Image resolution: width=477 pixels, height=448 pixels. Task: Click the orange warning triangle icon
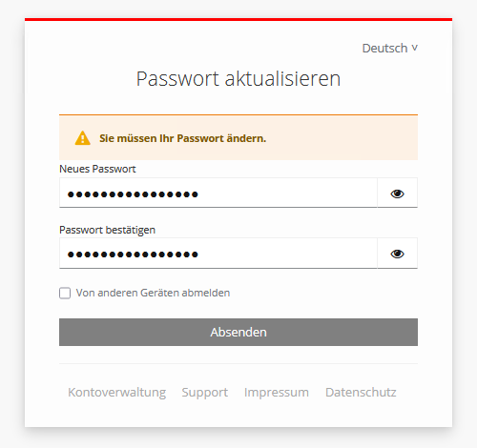(83, 138)
